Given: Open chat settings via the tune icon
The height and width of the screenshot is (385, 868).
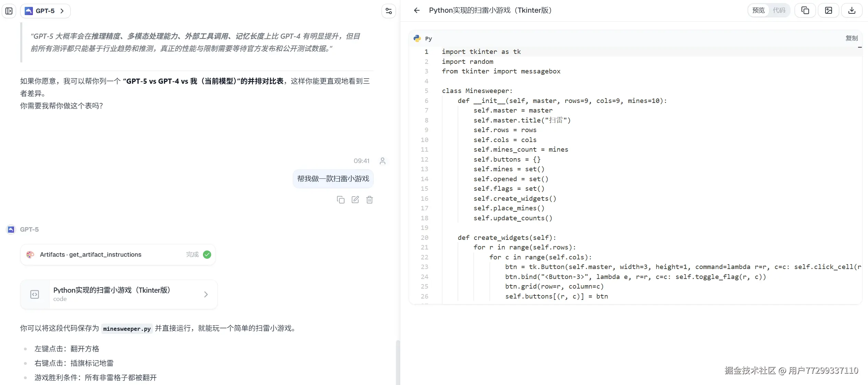Looking at the screenshot, I should 388,11.
